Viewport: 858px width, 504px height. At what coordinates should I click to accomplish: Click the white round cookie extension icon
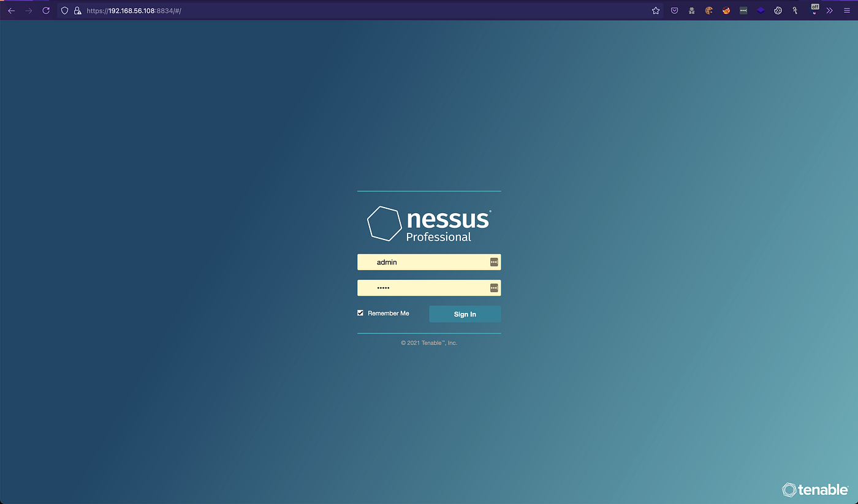click(x=778, y=10)
